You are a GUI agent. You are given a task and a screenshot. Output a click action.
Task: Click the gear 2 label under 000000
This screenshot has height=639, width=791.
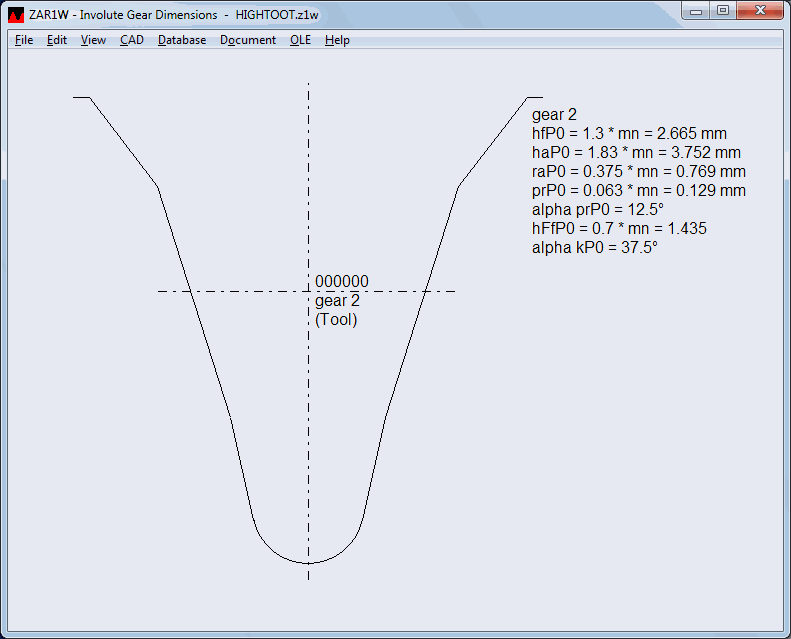point(337,301)
